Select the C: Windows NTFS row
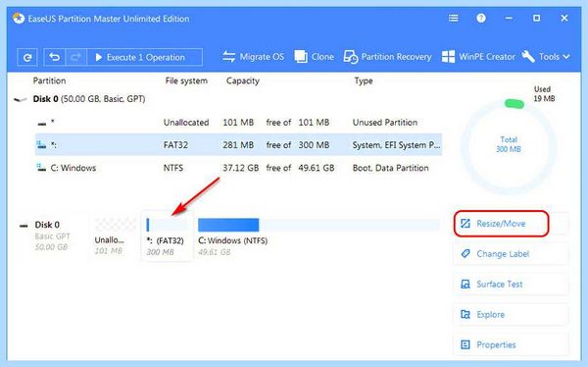The width and height of the screenshot is (588, 367). 238,168
